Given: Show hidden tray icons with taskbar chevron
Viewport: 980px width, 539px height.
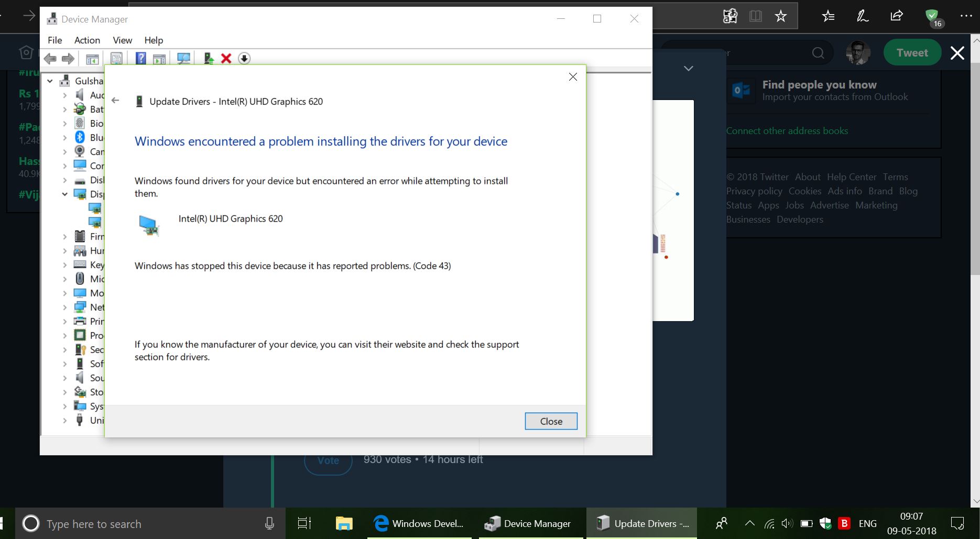Looking at the screenshot, I should (x=750, y=523).
